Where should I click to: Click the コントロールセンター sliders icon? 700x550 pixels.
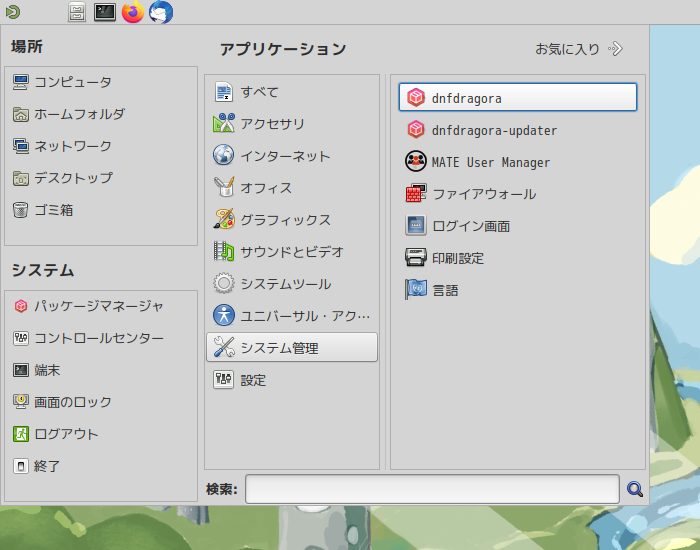pyautogui.click(x=21, y=338)
